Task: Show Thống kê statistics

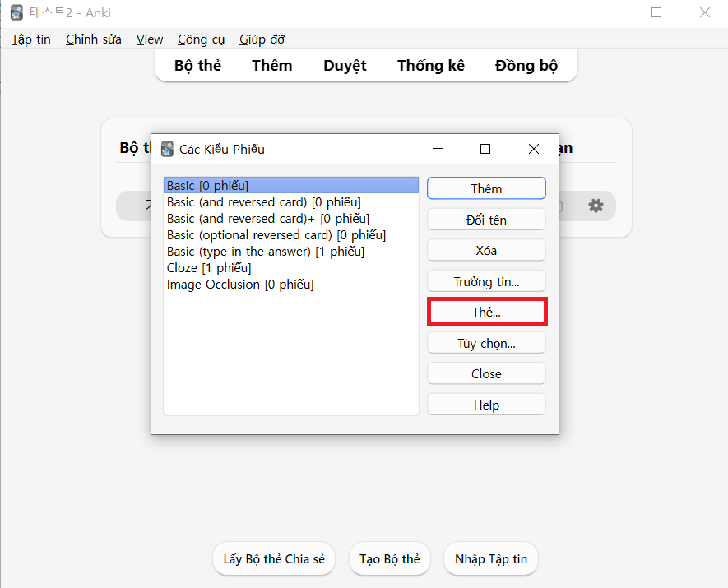Action: pos(431,66)
